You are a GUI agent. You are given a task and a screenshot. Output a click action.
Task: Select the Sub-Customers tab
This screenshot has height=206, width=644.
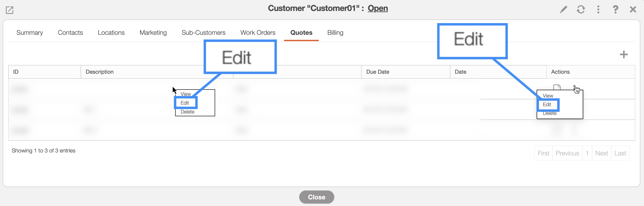(203, 33)
